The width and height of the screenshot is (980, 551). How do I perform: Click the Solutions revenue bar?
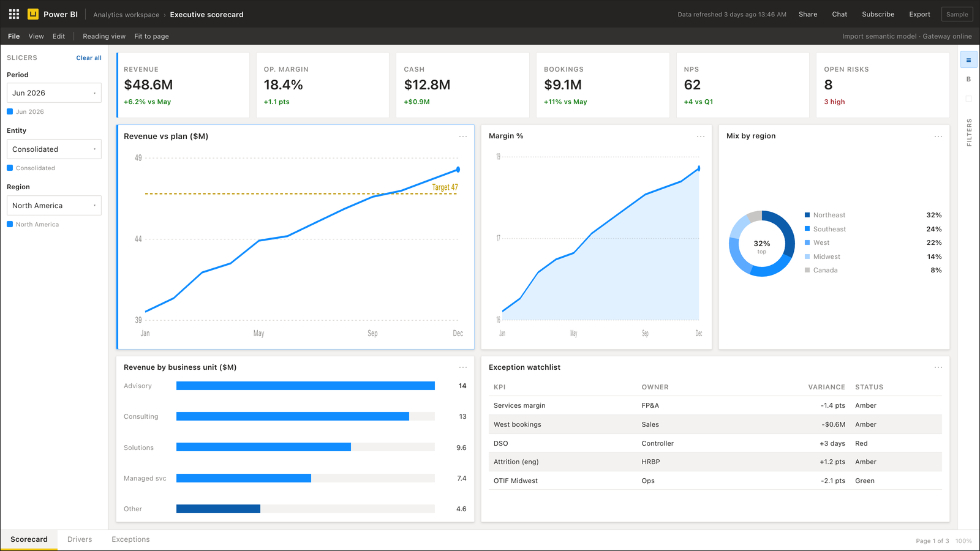click(263, 447)
